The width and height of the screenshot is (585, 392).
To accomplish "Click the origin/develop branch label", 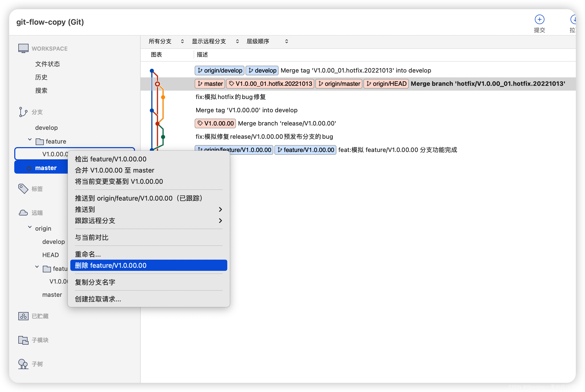I will click(x=220, y=71).
